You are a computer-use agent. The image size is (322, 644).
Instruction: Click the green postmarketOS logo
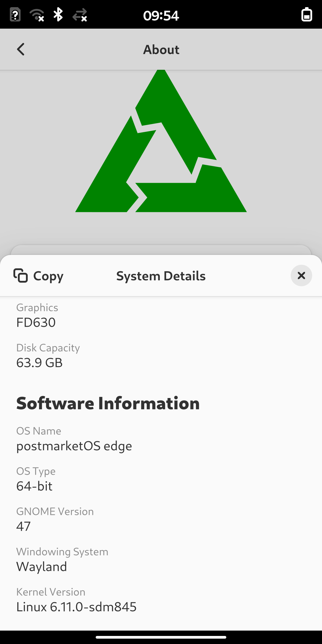[161, 141]
